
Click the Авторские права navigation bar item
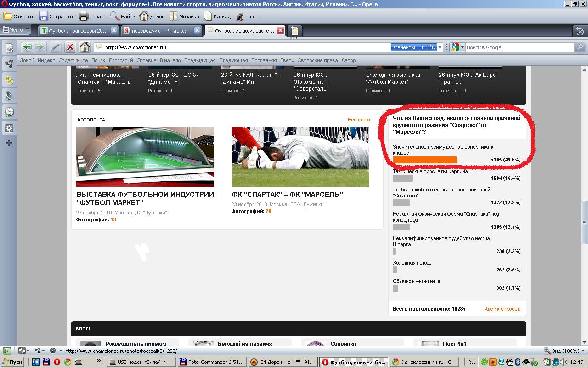[x=317, y=60]
